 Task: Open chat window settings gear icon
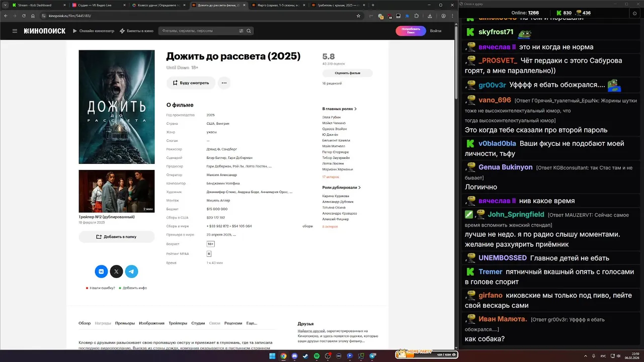pos(634,13)
